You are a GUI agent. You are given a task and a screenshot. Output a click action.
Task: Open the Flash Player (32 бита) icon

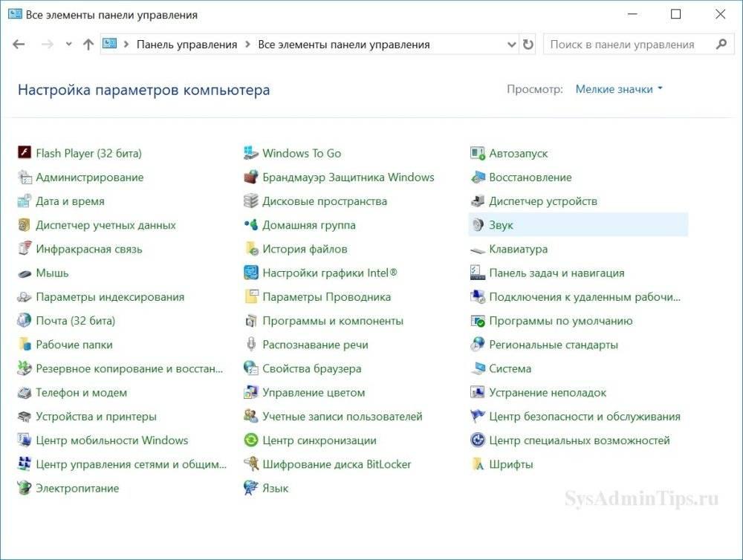(x=25, y=153)
